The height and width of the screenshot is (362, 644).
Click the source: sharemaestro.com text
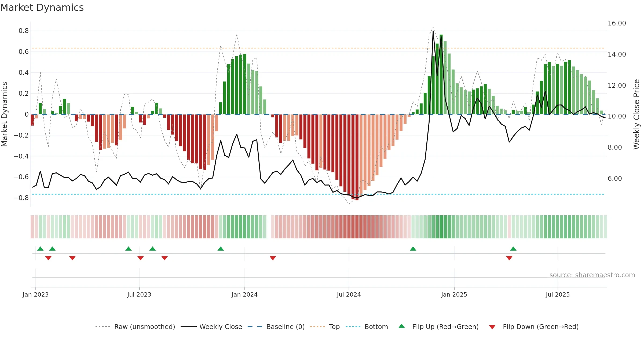point(592,275)
